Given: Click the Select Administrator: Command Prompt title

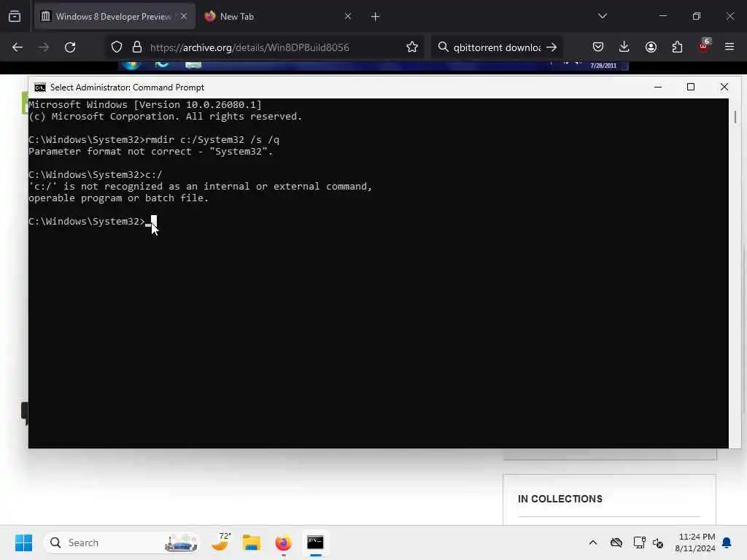Looking at the screenshot, I should click(x=127, y=87).
